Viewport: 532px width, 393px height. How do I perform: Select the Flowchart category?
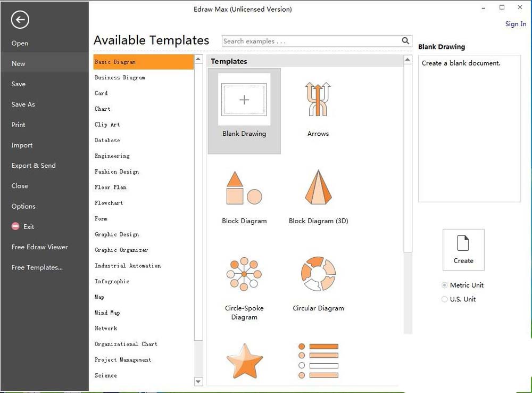109,203
